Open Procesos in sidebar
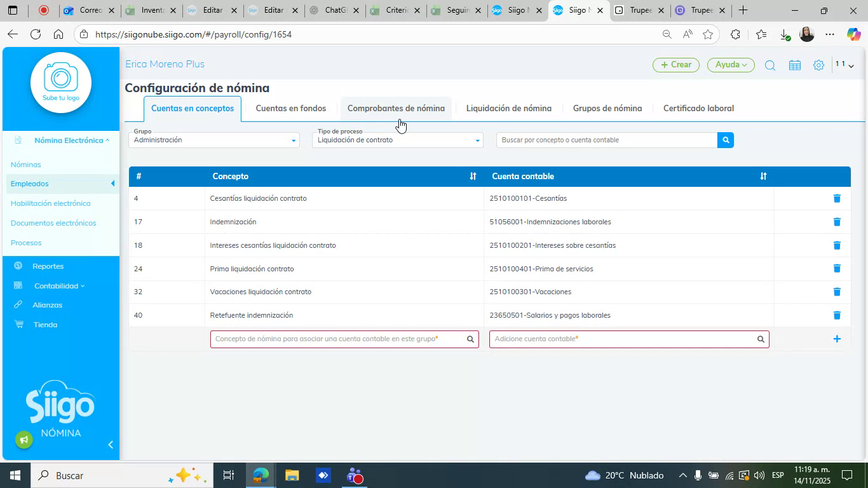Image resolution: width=868 pixels, height=488 pixels. 26,243
